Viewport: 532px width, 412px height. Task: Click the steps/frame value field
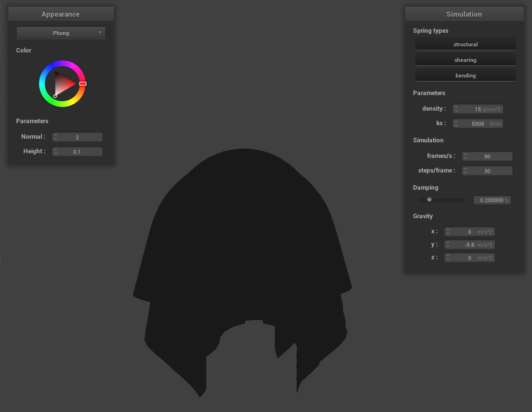(x=487, y=171)
